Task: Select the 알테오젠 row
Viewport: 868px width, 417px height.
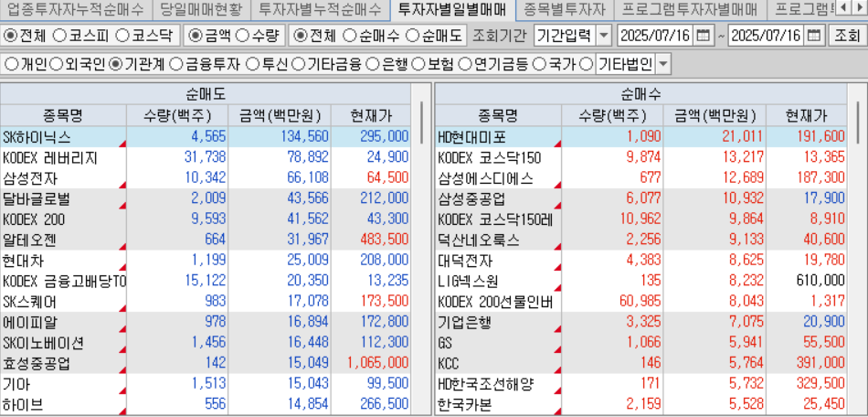Action: click(206, 241)
